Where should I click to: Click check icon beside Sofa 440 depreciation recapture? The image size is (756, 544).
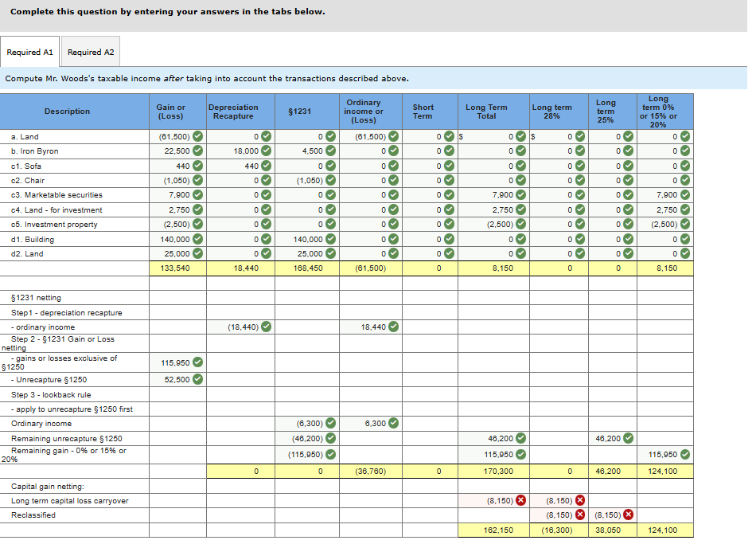coord(266,166)
